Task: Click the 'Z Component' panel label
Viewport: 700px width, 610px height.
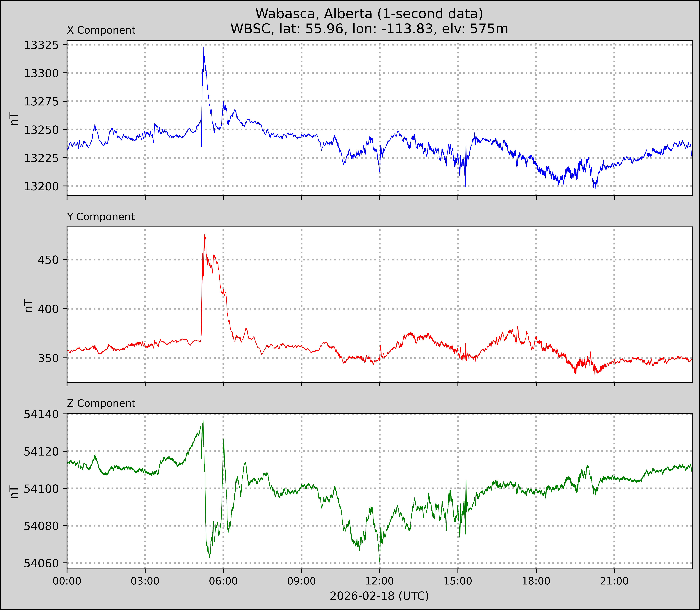Action: click(x=101, y=403)
